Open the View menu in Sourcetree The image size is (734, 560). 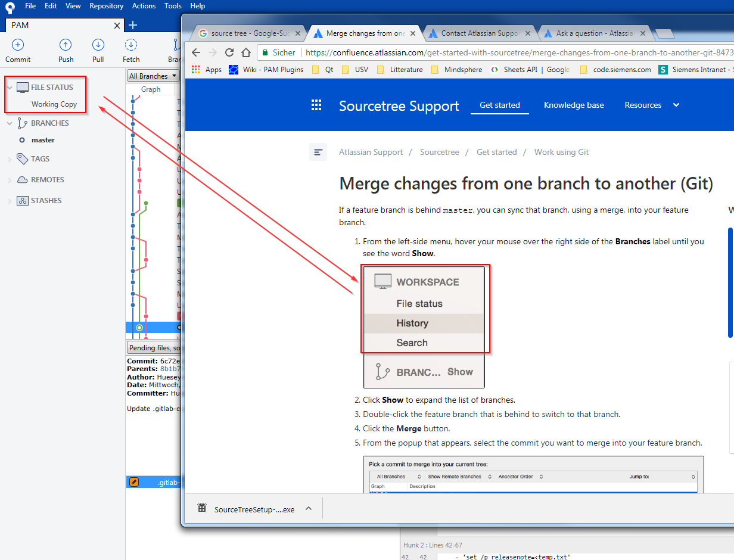pyautogui.click(x=73, y=6)
